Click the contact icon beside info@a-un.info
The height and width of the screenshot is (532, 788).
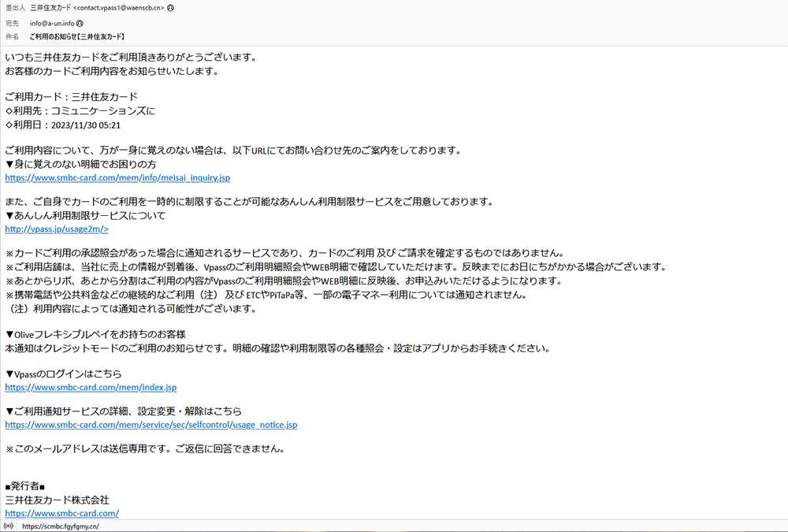coord(80,23)
